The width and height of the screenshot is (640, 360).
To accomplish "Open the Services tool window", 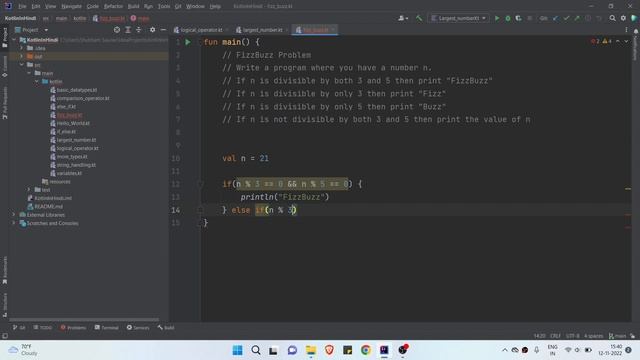I will [x=138, y=328].
